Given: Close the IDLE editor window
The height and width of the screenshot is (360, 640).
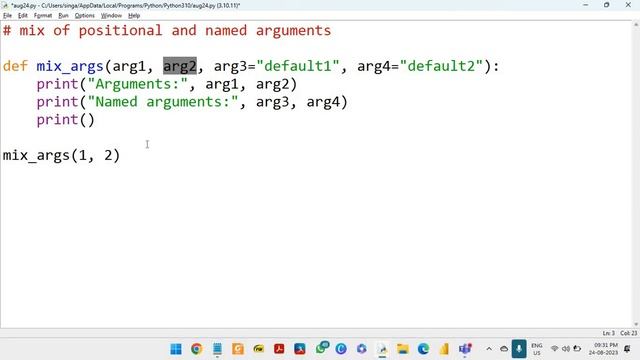Looking at the screenshot, I should [x=628, y=5].
